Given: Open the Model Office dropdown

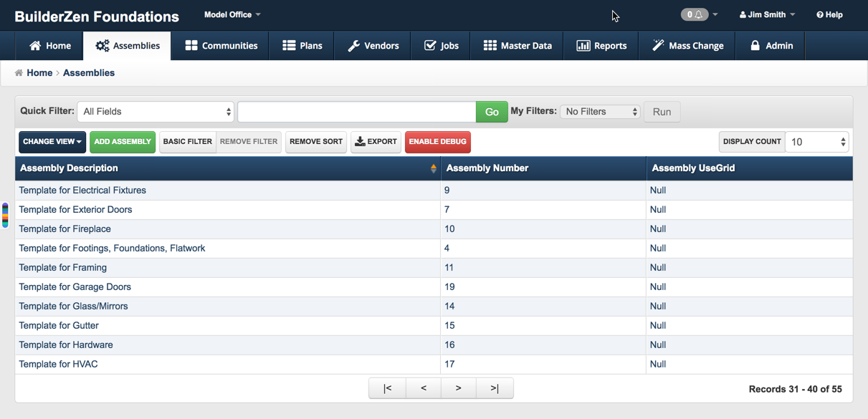Looking at the screenshot, I should coord(232,14).
